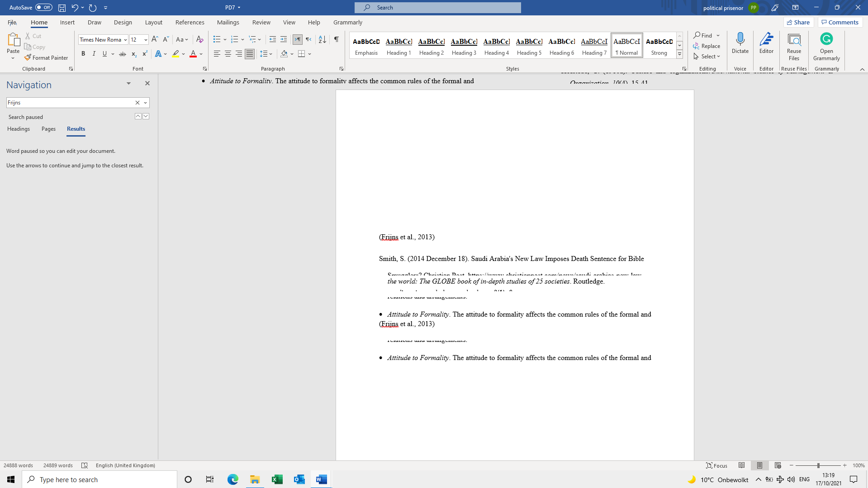
Task: Toggle justify alignment
Action: click(250, 54)
